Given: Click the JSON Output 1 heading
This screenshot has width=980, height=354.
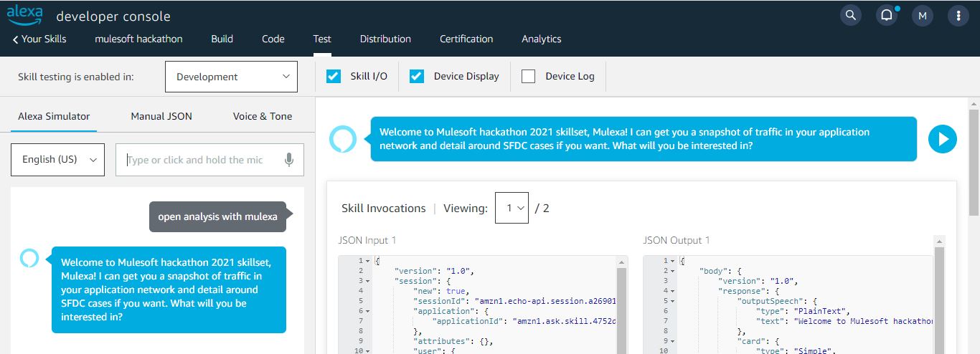Looking at the screenshot, I should pyautogui.click(x=677, y=240).
